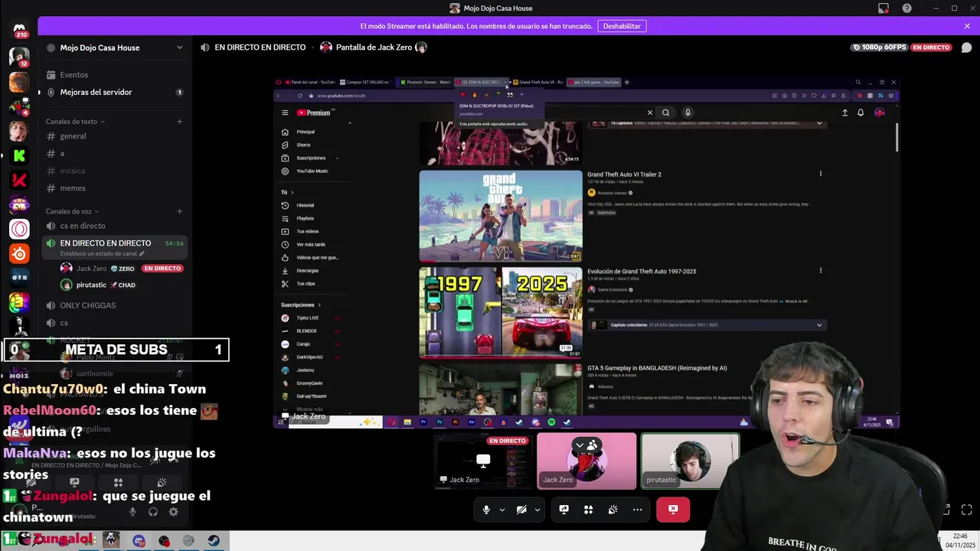The height and width of the screenshot is (551, 980).
Task: Mute user panel microphone at bottom left
Action: point(132,512)
